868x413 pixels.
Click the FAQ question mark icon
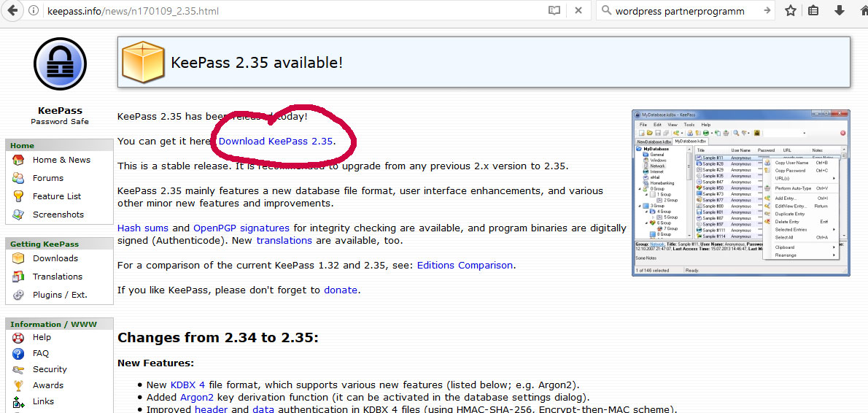pos(18,353)
